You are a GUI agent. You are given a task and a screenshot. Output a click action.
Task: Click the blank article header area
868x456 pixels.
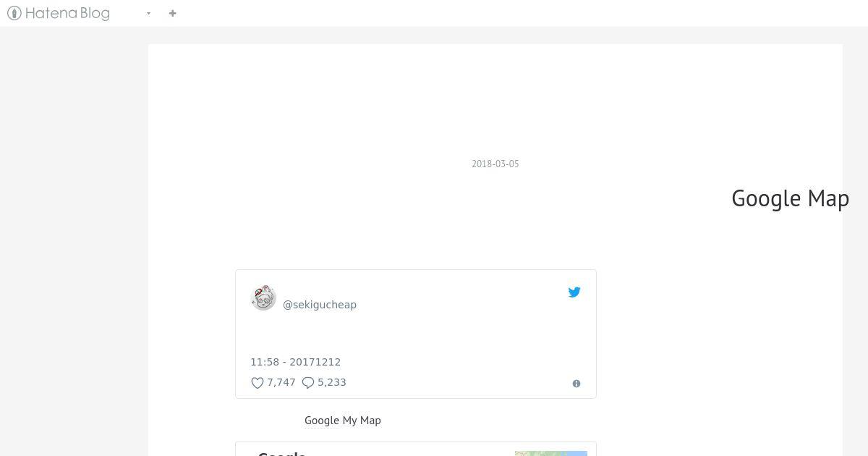point(495,101)
